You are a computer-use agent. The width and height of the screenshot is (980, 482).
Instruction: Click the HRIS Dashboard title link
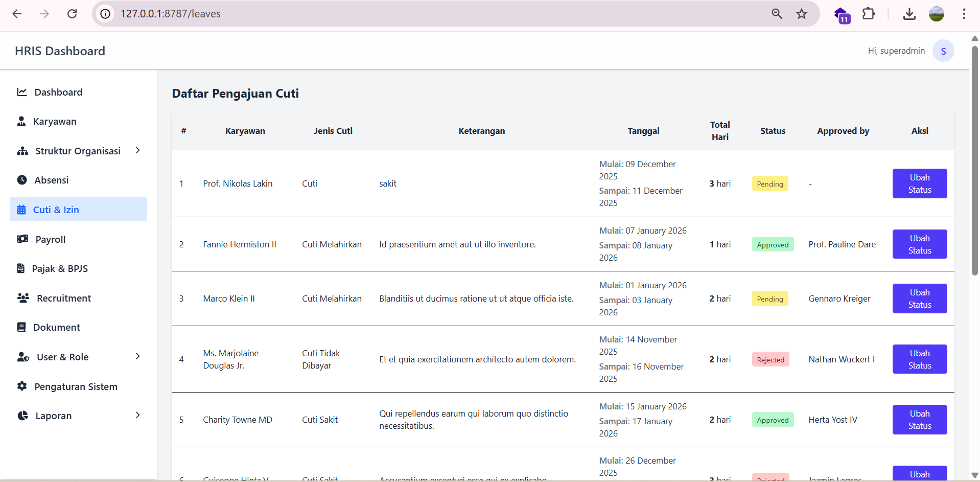tap(60, 51)
